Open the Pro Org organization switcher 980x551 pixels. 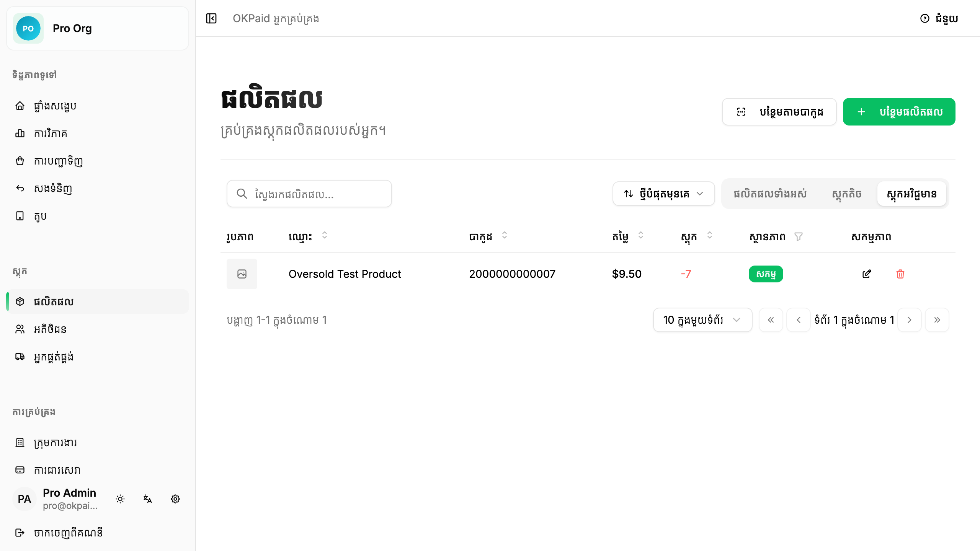pos(98,28)
